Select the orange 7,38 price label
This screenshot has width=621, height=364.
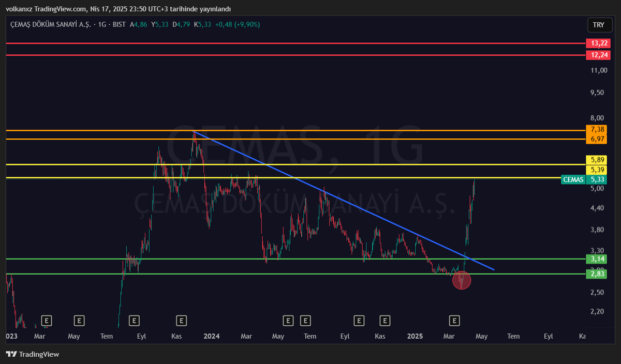(598, 129)
